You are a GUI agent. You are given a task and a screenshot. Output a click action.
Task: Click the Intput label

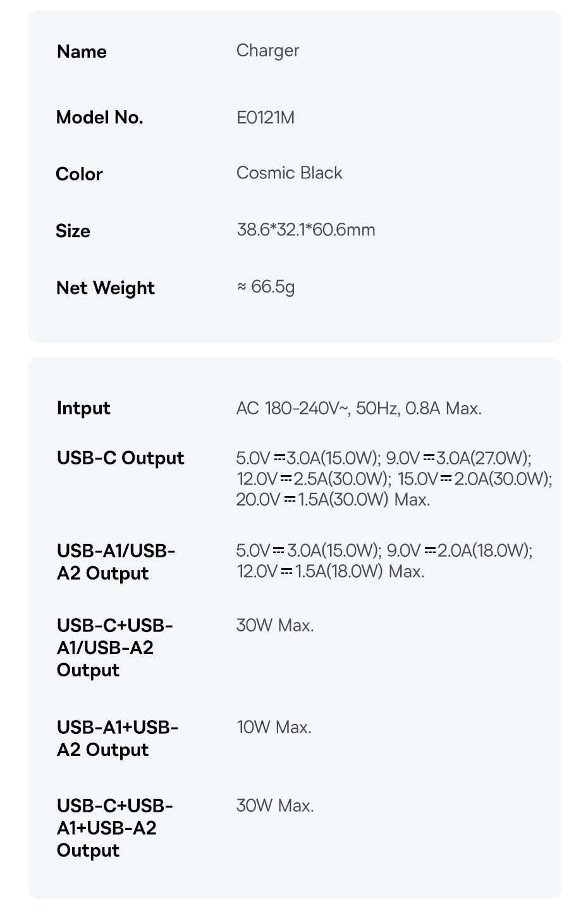click(x=83, y=408)
